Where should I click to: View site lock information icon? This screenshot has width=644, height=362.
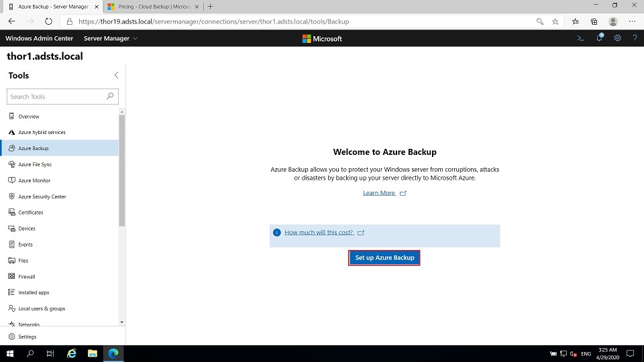pyautogui.click(x=69, y=21)
